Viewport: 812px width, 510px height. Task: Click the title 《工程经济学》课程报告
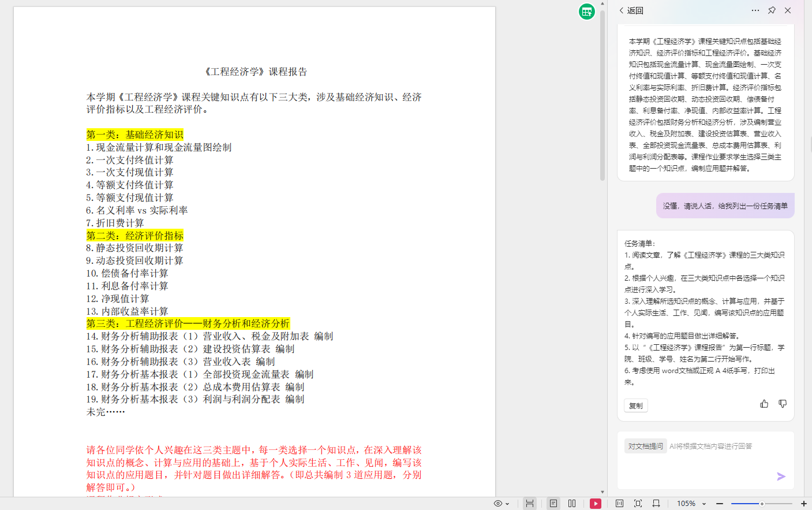(256, 72)
